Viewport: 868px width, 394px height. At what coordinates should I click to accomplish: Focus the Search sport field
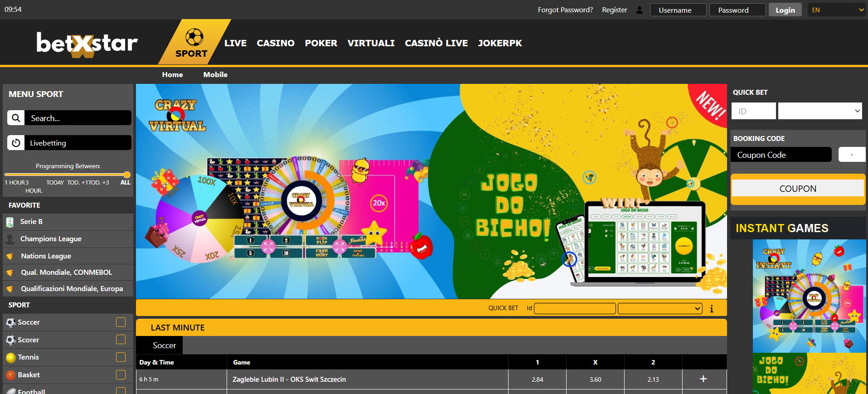(78, 118)
